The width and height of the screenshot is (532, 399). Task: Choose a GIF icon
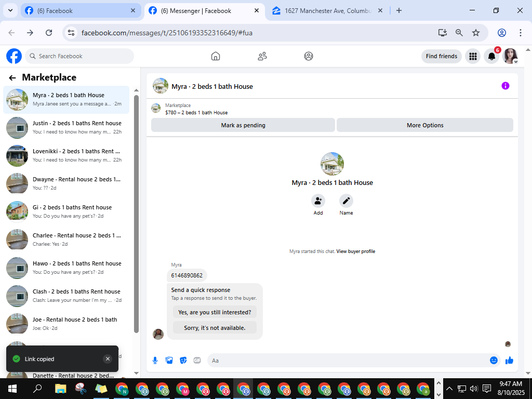click(197, 361)
